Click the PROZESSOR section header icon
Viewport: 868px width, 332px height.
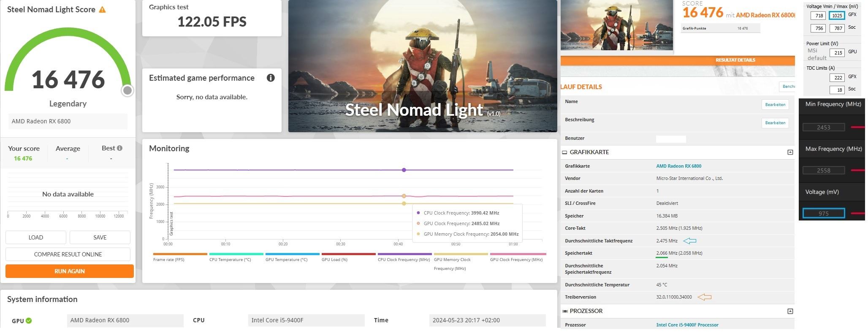coord(565,311)
